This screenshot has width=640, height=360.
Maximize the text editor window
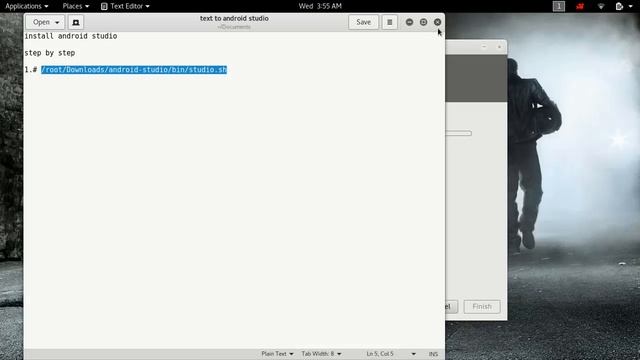pyautogui.click(x=423, y=22)
